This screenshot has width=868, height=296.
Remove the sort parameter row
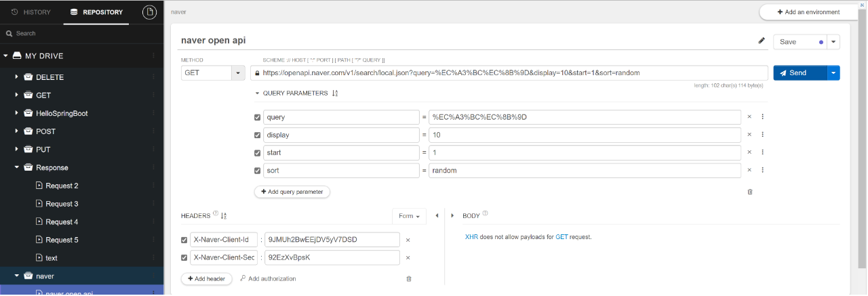pos(749,170)
